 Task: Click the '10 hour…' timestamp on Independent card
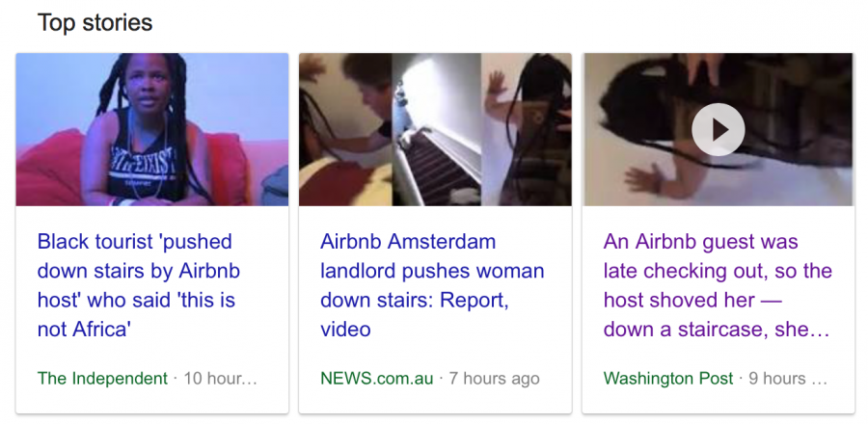pos(220,379)
